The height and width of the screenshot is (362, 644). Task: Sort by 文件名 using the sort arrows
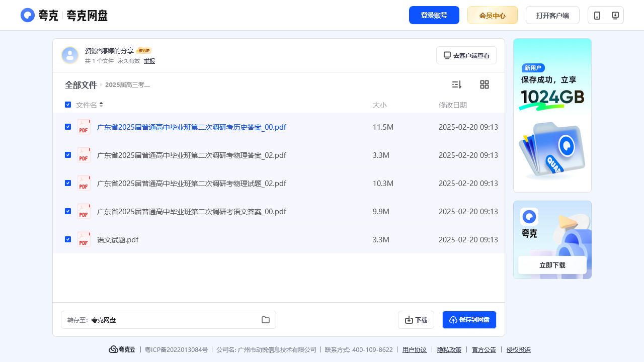click(x=101, y=105)
